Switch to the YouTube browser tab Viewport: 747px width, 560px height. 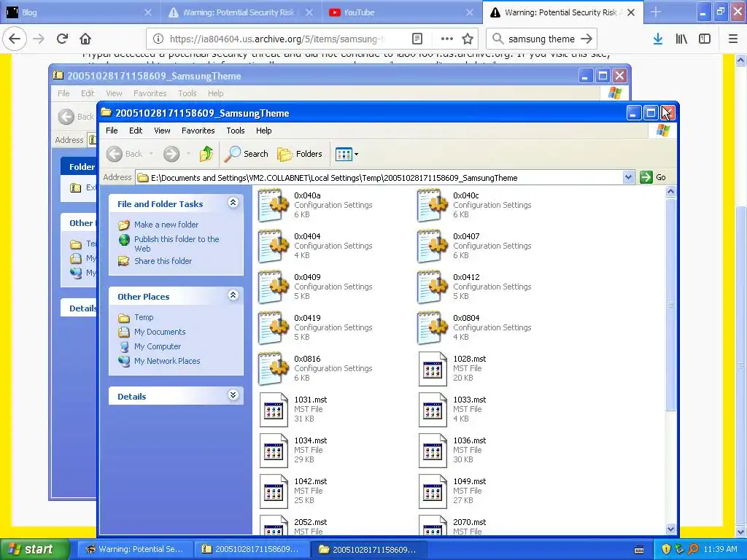click(x=402, y=12)
